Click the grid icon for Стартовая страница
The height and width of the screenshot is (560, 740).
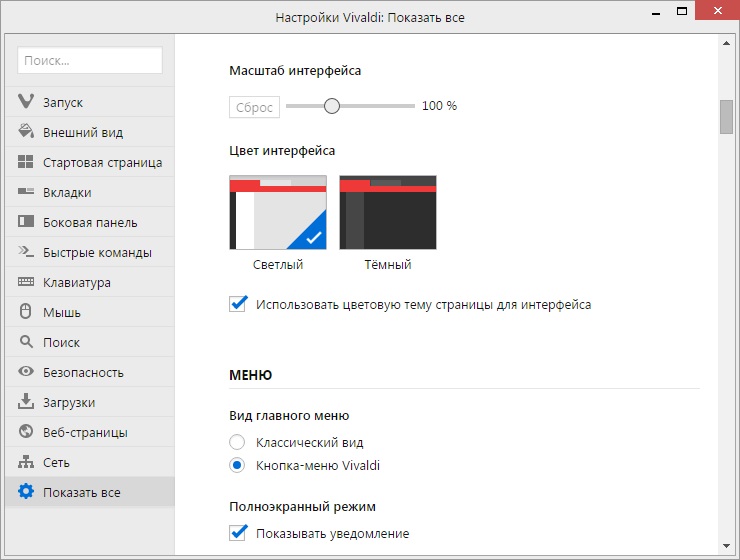pyautogui.click(x=26, y=162)
